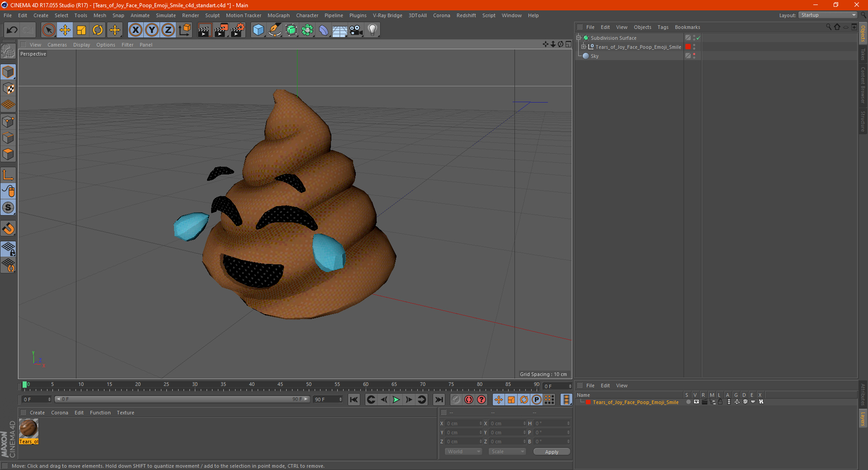Open timeline layout filmstrip dropdown
The image size is (868, 470).
[566, 399]
